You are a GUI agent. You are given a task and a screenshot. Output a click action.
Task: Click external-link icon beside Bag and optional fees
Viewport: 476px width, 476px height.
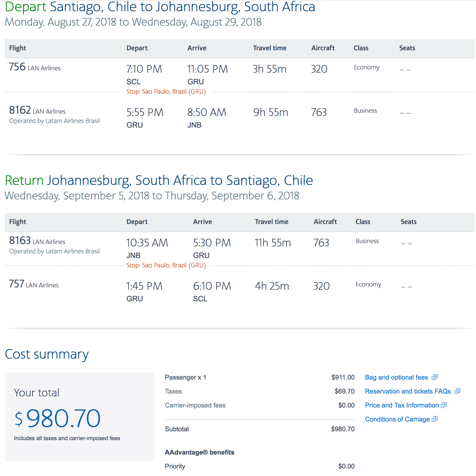[435, 377]
